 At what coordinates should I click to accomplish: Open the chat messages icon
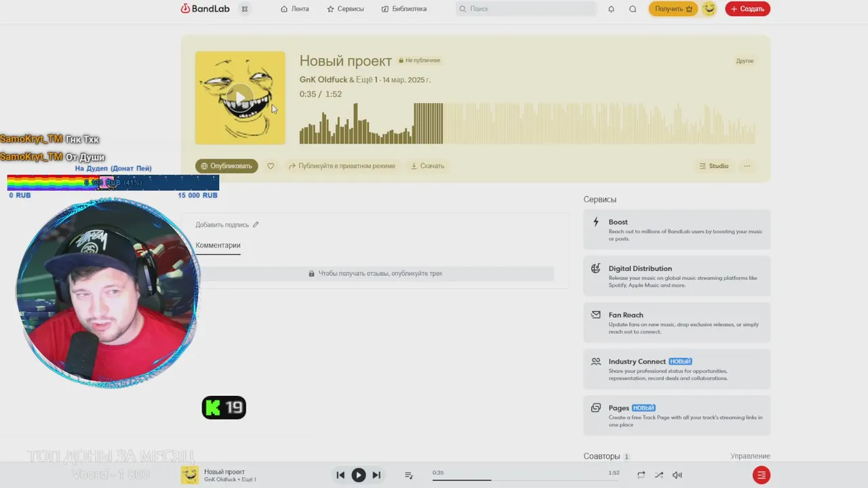[633, 9]
